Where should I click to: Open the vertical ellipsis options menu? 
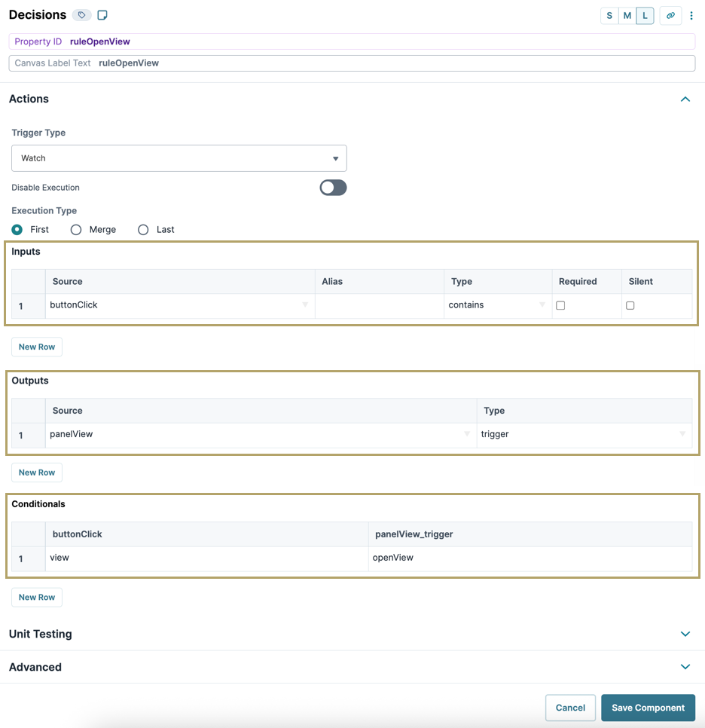coord(691,15)
